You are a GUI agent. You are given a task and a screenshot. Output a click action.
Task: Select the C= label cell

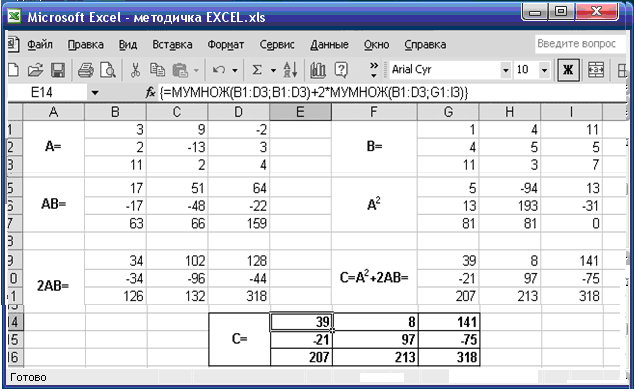coord(239,339)
